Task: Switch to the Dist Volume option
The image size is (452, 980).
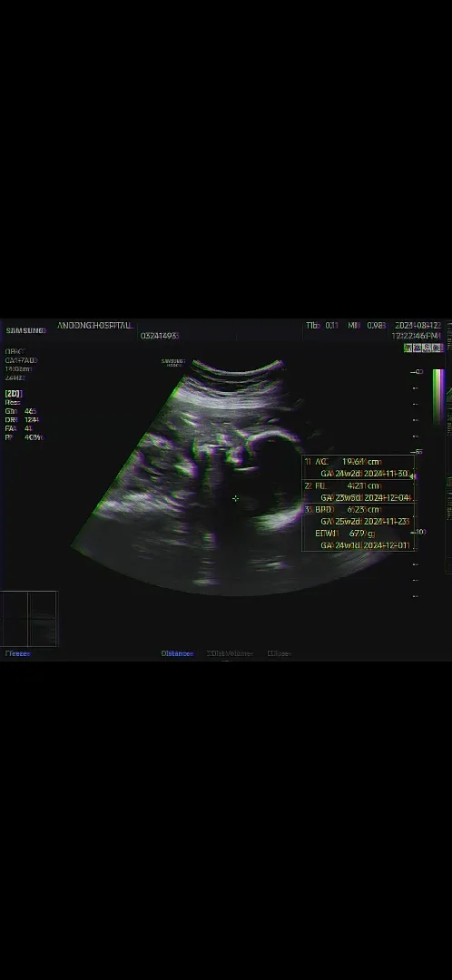Action: 230,653
